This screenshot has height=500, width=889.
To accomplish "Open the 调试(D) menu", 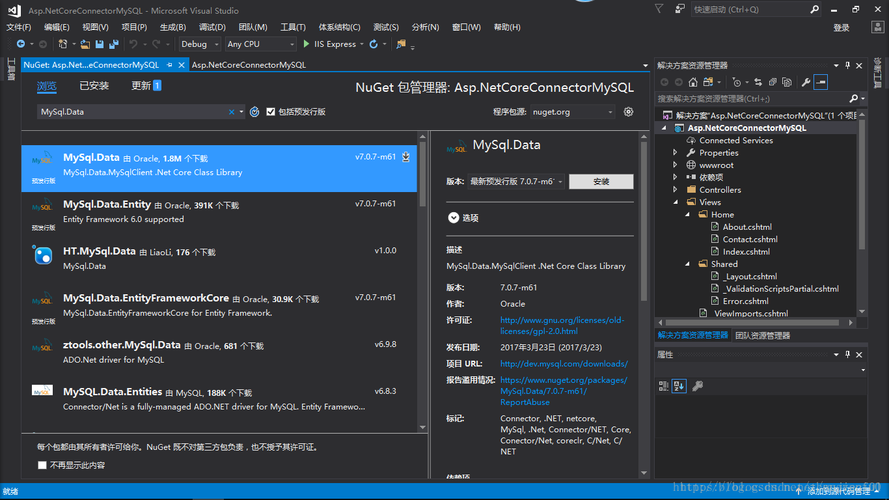I will pos(212,27).
